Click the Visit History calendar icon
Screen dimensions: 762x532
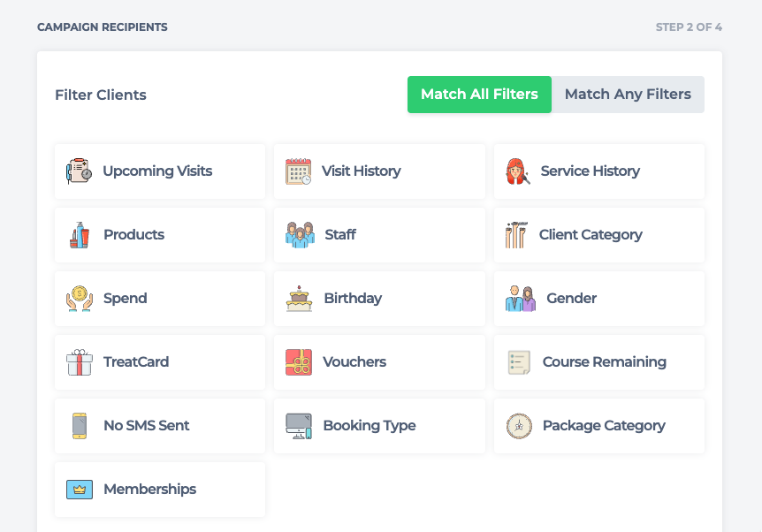coord(299,171)
